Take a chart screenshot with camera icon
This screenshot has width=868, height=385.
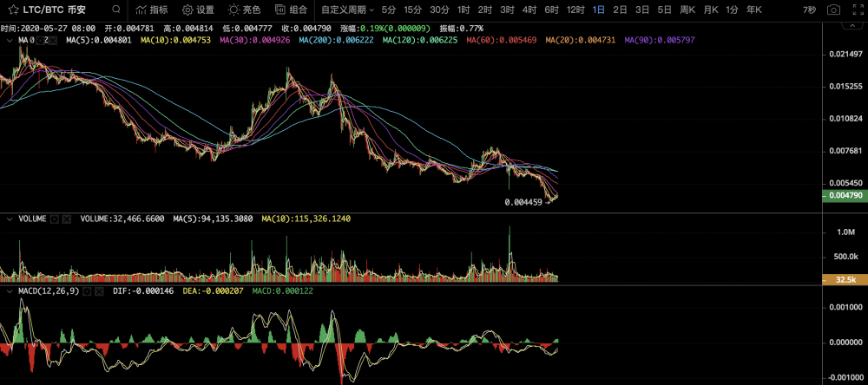pyautogui.click(x=833, y=10)
